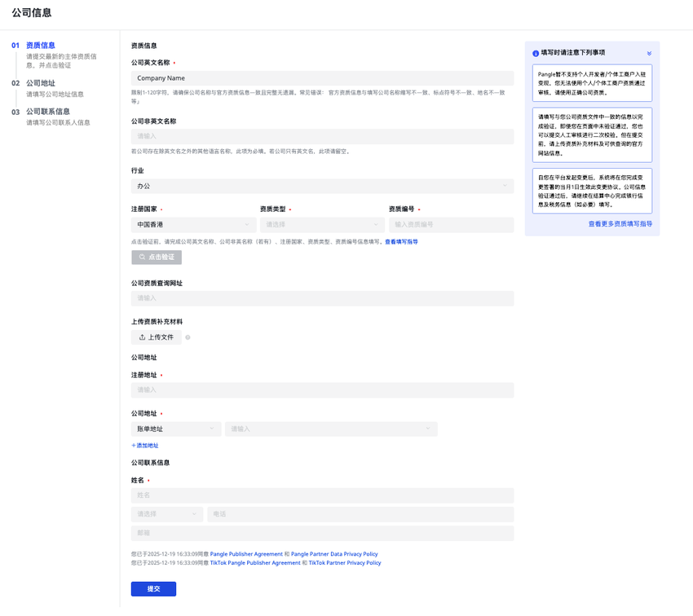This screenshot has height=616, width=693.
Task: Go to step 03 公司联系信息
Action: pyautogui.click(x=47, y=112)
